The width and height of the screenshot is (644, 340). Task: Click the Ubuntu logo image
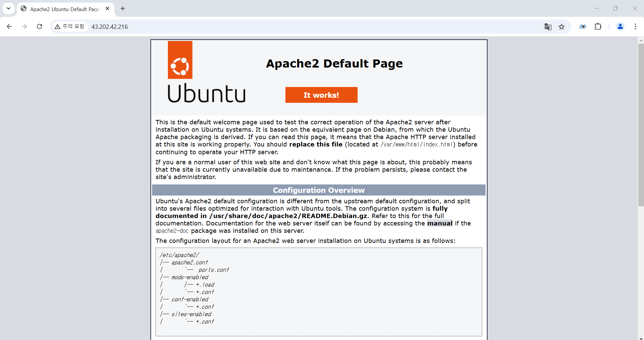tap(206, 72)
